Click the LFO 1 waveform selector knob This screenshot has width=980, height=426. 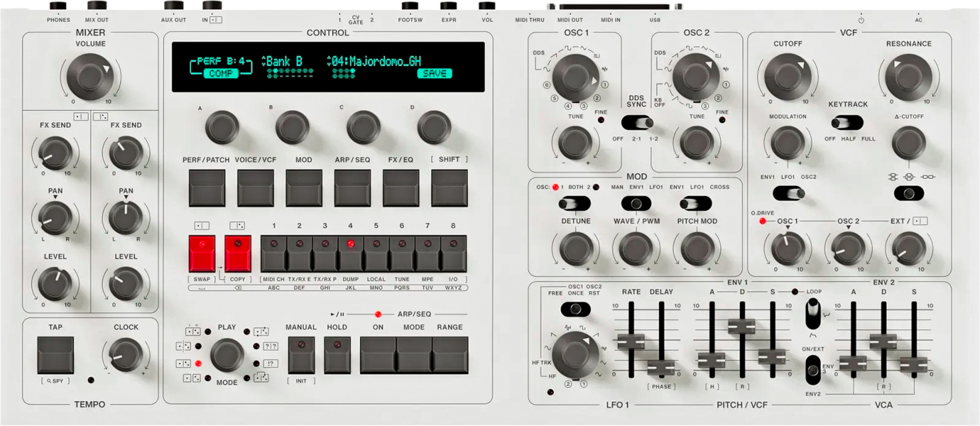coord(575,355)
